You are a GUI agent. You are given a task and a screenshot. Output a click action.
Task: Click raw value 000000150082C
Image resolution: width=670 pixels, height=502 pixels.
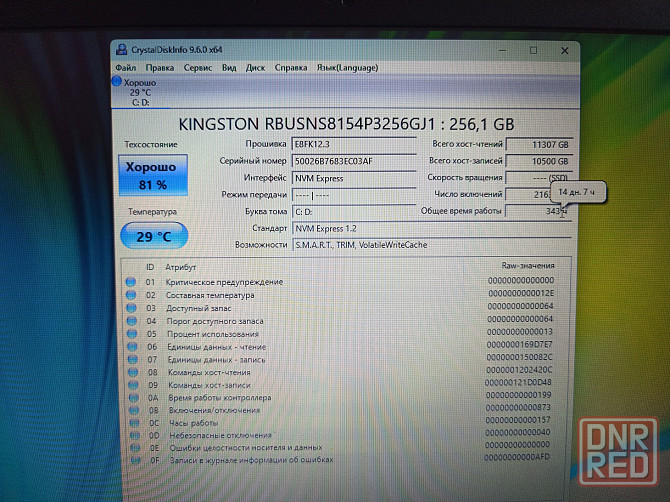(519, 357)
